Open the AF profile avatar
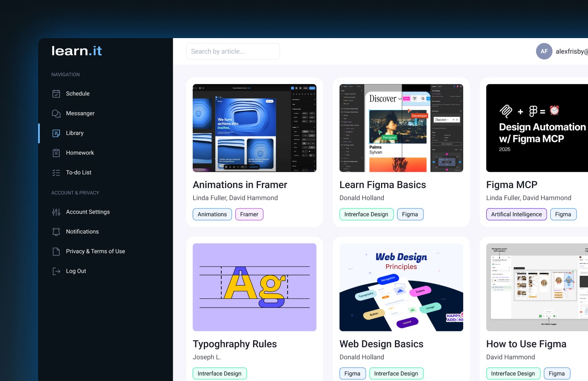The image size is (588, 381). coord(544,51)
